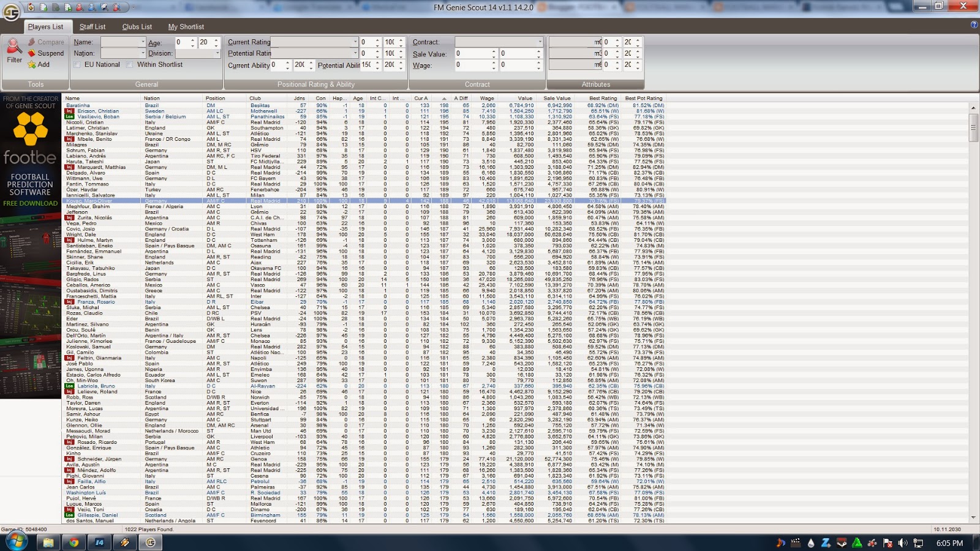Open the first Attributes dropdown
The height and width of the screenshot is (551, 980).
coord(576,42)
